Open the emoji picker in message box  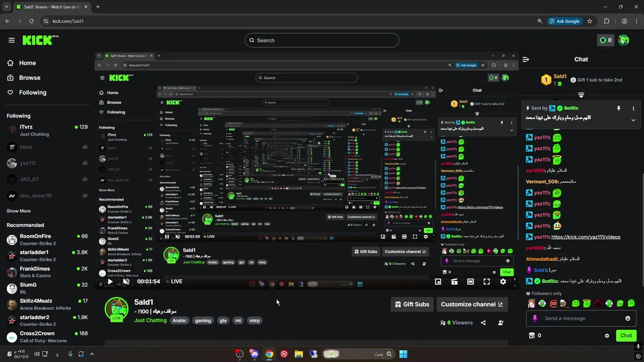click(628, 318)
